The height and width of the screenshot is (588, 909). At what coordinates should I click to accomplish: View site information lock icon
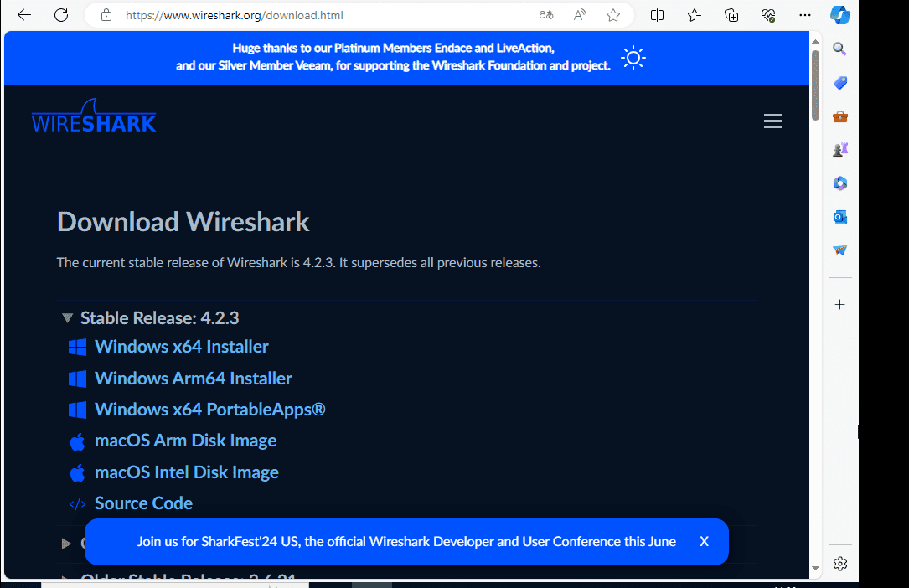tap(106, 15)
